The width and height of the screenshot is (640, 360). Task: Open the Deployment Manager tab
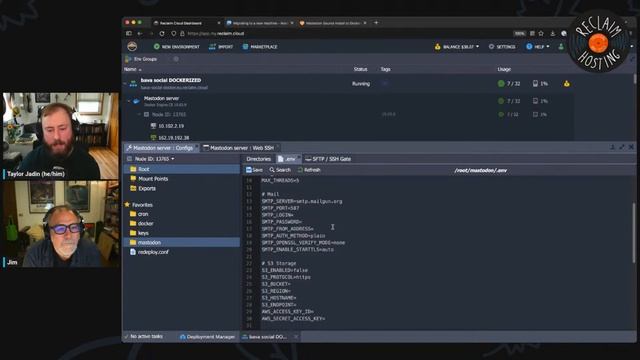click(x=207, y=337)
